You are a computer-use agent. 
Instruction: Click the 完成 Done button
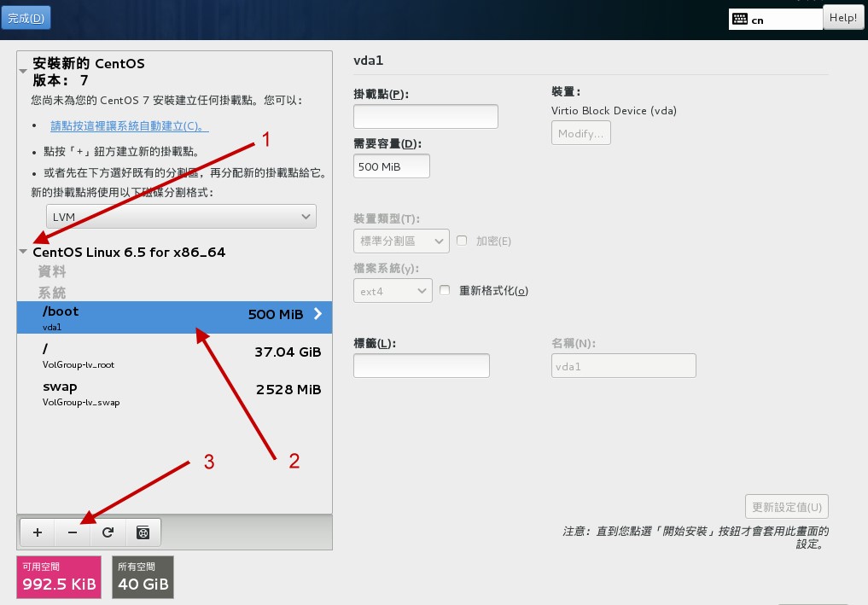(x=26, y=17)
